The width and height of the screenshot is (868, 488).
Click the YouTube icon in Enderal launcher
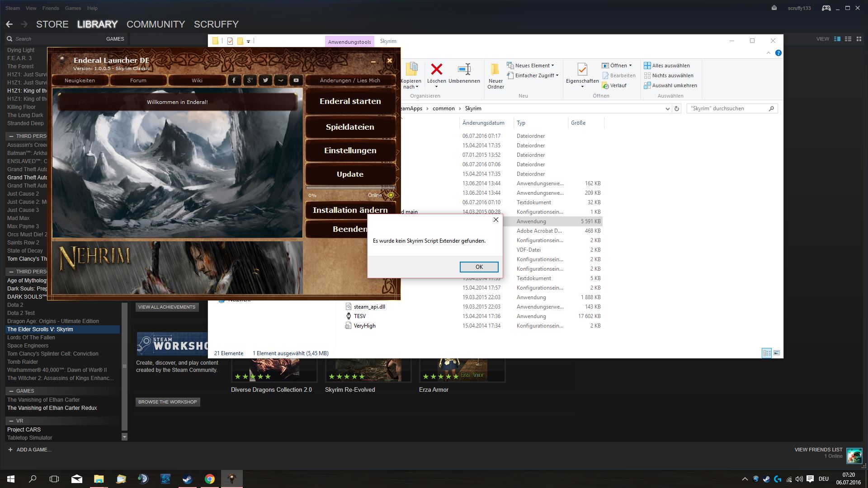pyautogui.click(x=296, y=80)
